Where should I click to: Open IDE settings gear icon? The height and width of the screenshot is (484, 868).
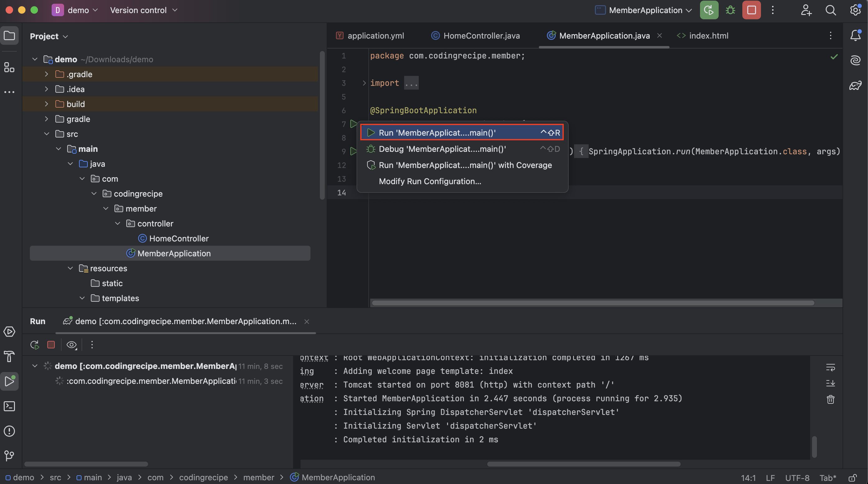click(855, 10)
